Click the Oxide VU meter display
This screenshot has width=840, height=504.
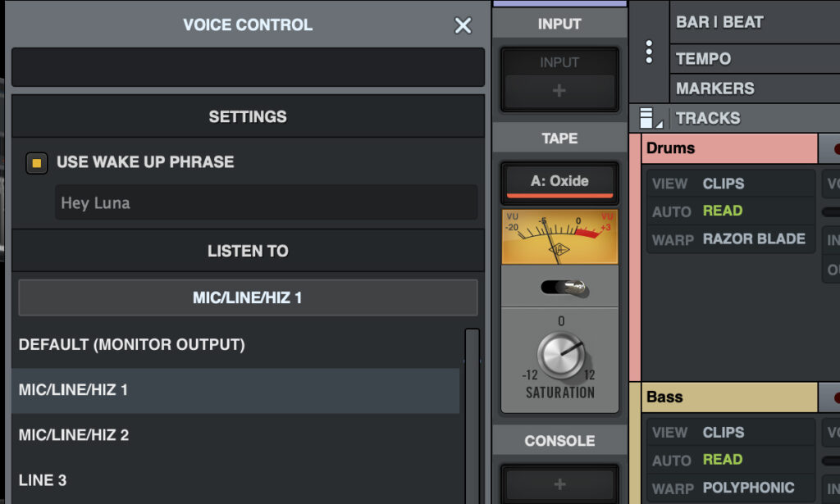tap(559, 237)
